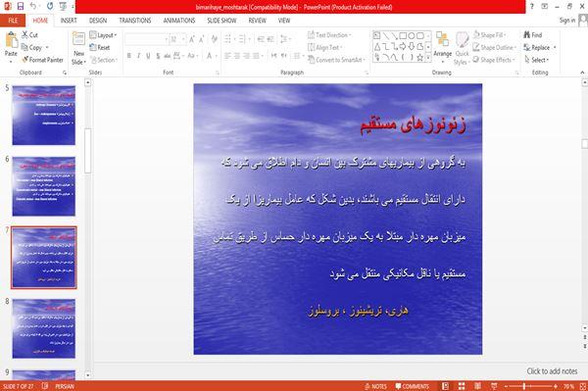Click Convert to SmartArt button
The width and height of the screenshot is (588, 391).
[x=335, y=60]
